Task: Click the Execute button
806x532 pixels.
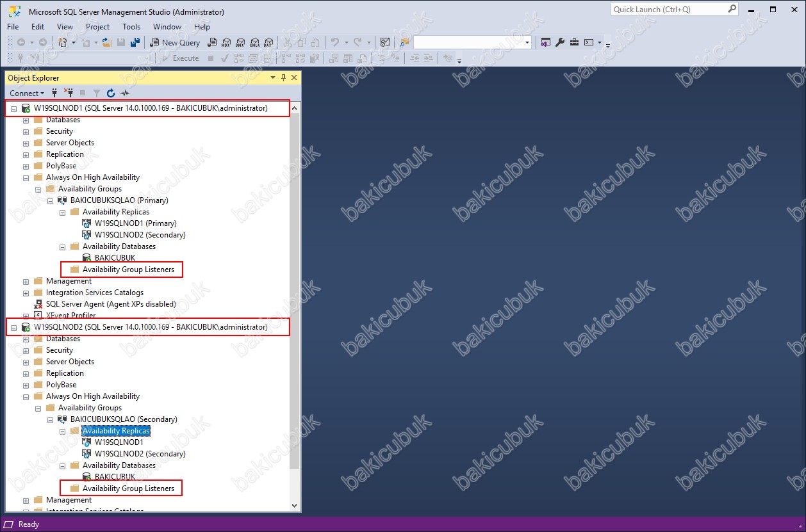Action: click(180, 58)
